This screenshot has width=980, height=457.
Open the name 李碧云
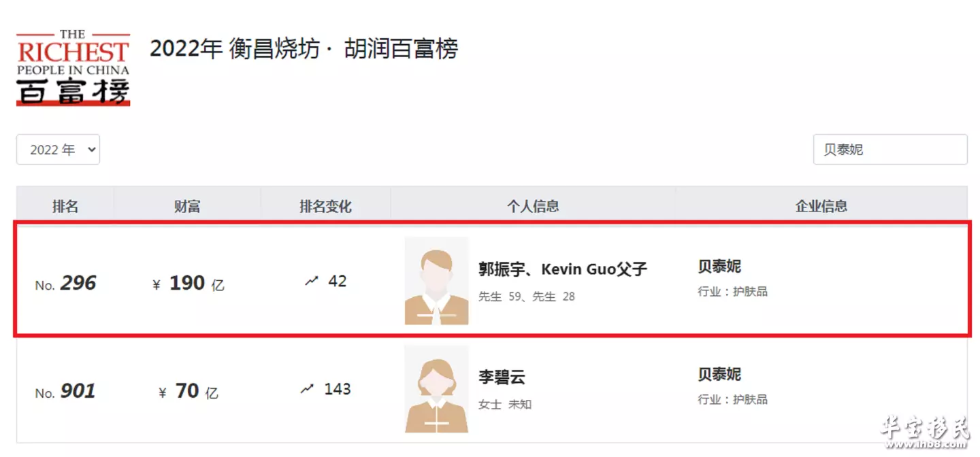[502, 377]
